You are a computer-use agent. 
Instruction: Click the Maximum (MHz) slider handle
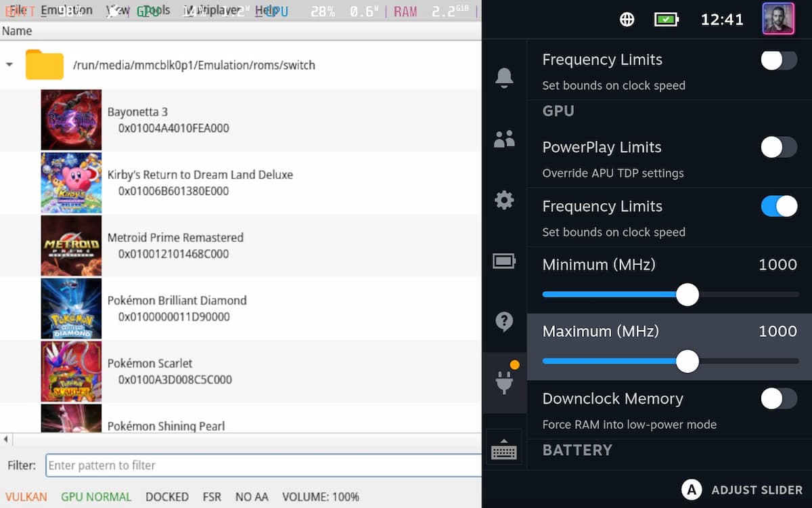[x=687, y=362]
